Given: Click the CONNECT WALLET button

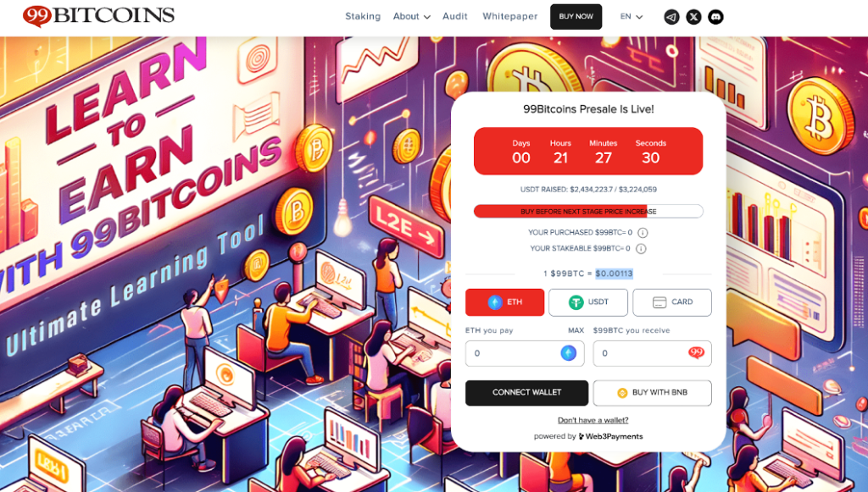Looking at the screenshot, I should pyautogui.click(x=527, y=393).
